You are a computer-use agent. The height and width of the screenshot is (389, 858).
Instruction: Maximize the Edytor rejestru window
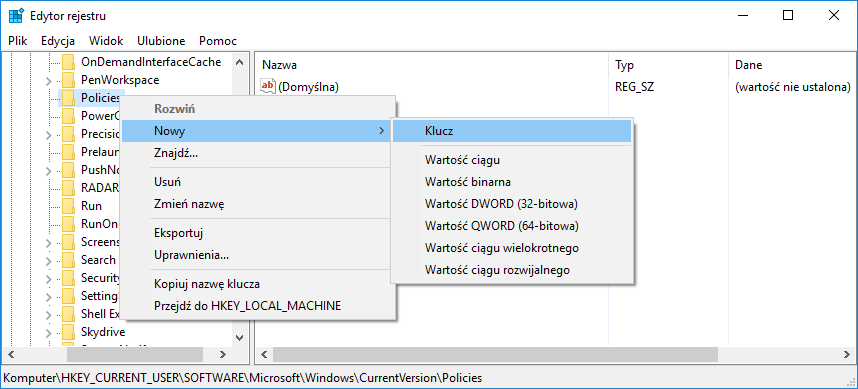point(787,16)
